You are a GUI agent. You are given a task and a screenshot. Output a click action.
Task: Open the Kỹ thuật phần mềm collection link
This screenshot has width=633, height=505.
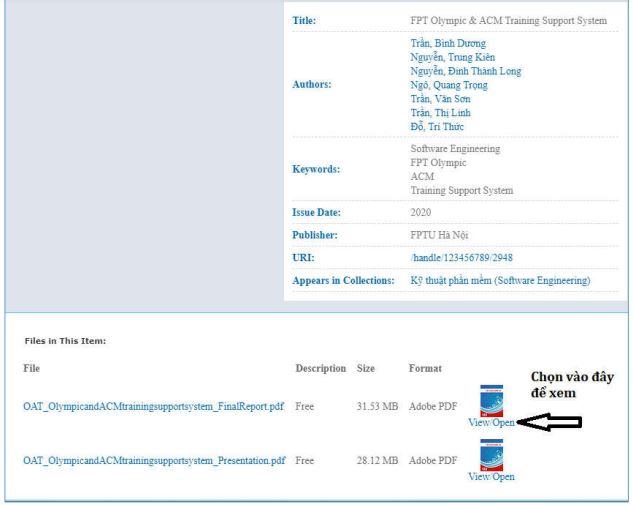[x=500, y=281]
